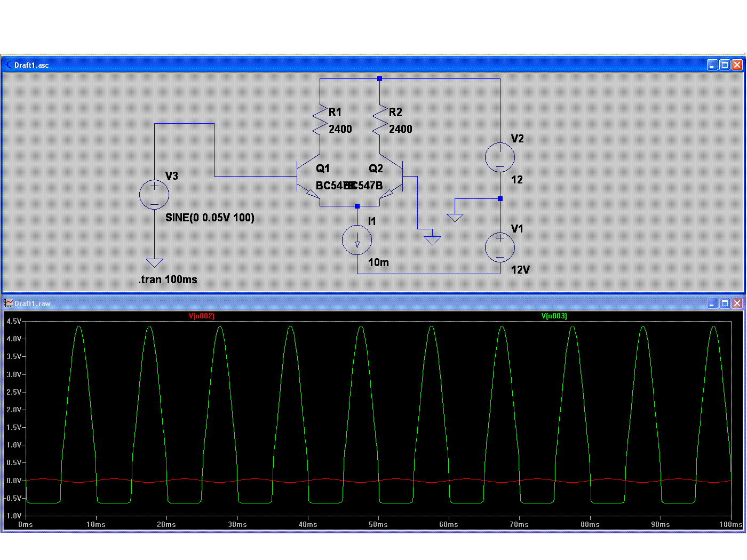Click the ground symbol at Q2 base

pos(432,240)
